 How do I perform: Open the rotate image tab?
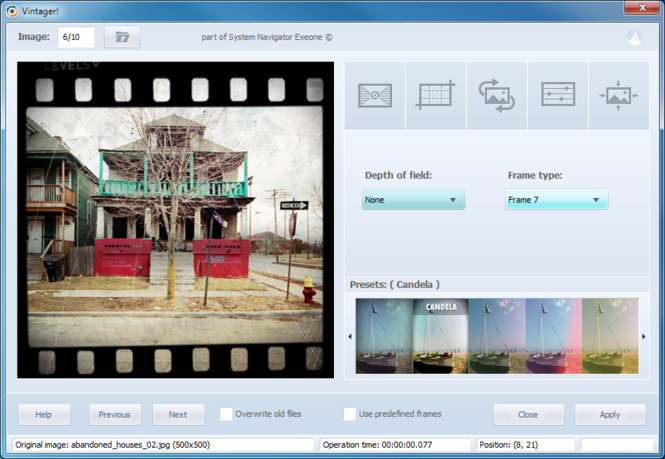(x=497, y=95)
